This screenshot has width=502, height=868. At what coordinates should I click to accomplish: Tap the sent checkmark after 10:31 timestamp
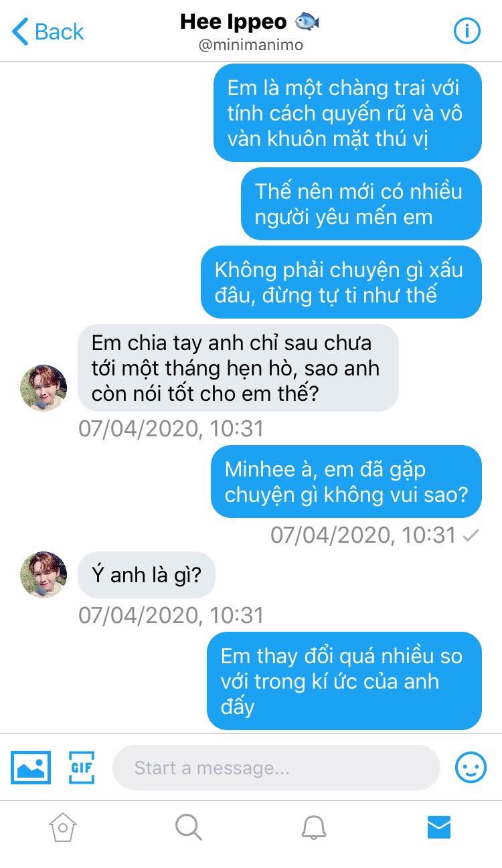click(x=471, y=535)
